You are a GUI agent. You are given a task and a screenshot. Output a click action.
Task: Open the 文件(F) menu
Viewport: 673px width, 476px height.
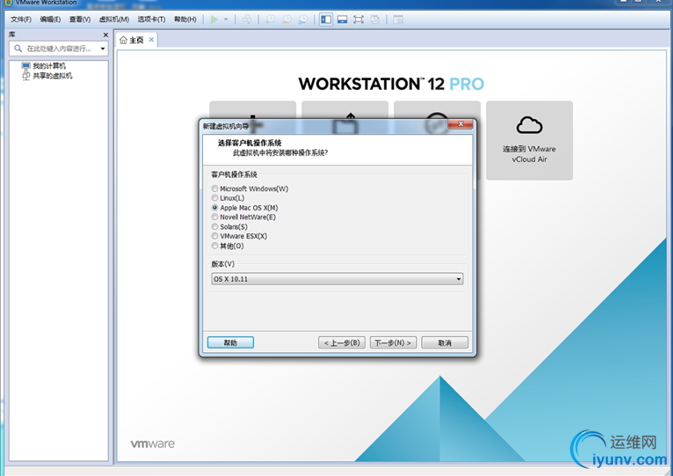point(21,19)
